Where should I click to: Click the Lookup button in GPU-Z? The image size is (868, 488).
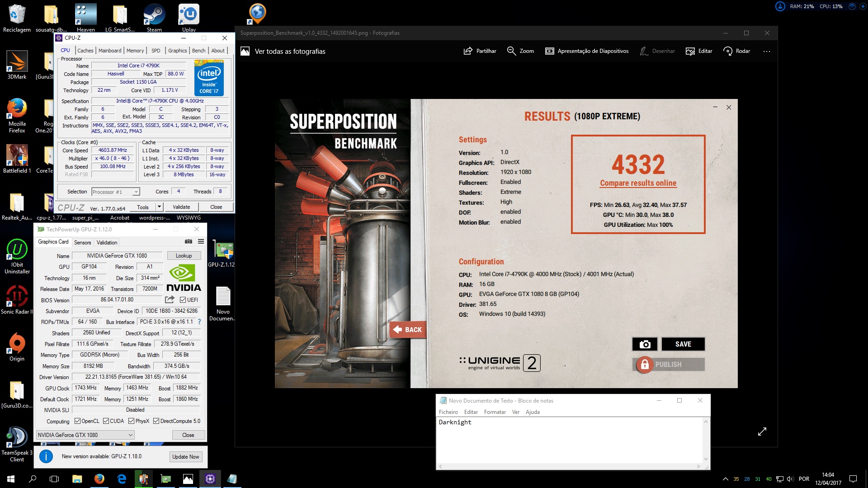(184, 256)
